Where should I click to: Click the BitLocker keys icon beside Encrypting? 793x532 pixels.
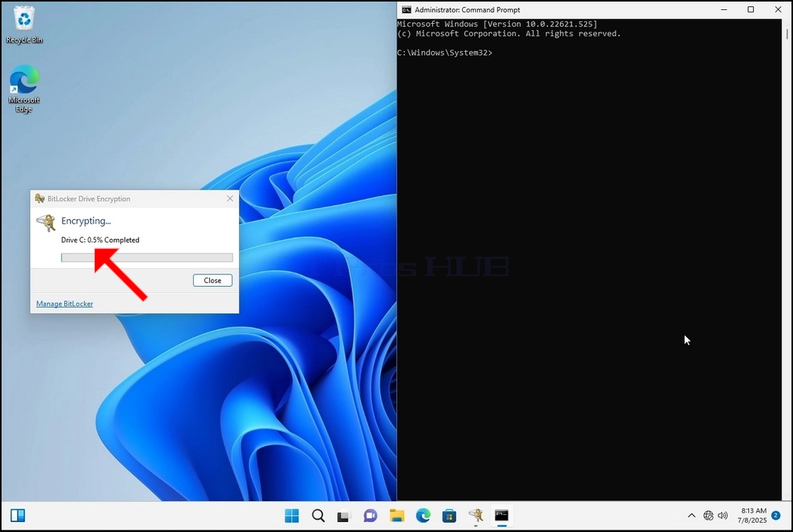point(46,223)
